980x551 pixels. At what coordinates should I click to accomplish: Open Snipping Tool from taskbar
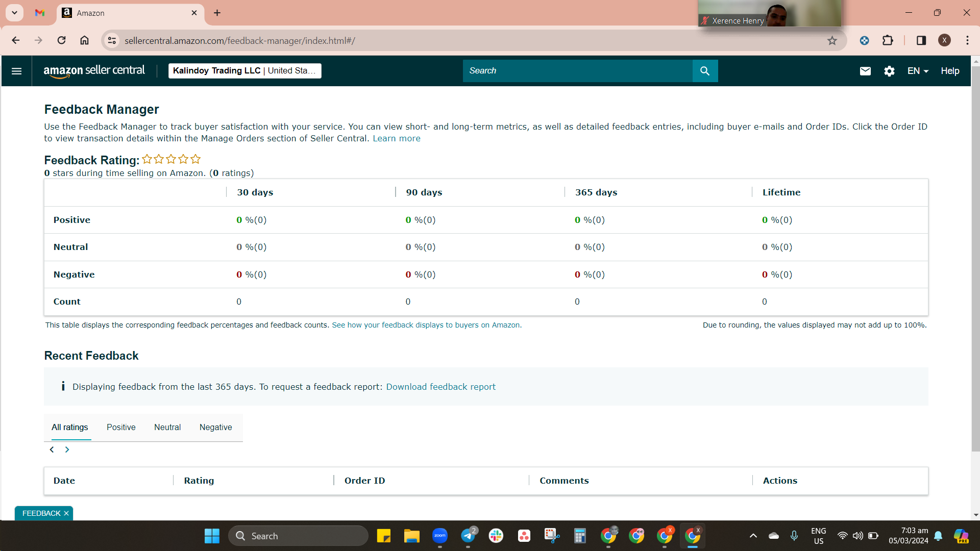click(x=552, y=536)
